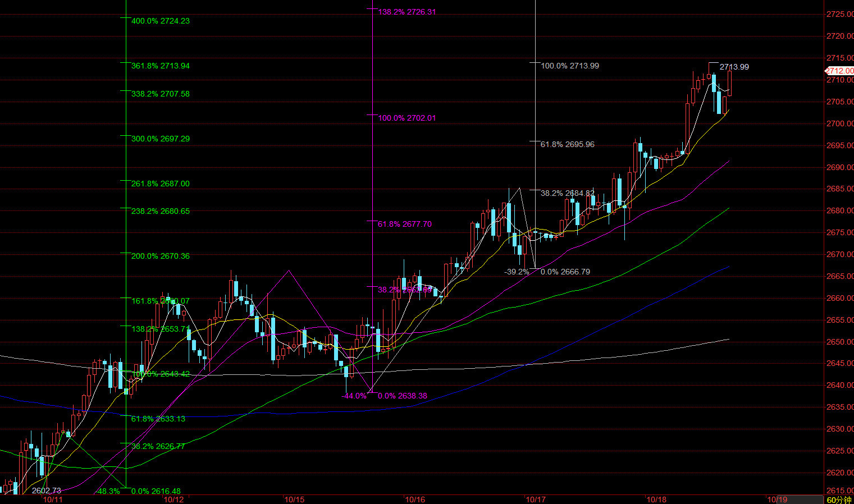Select the magenta 0.0% 2638.38 label
Screen dimensions: 854x504
click(403, 396)
